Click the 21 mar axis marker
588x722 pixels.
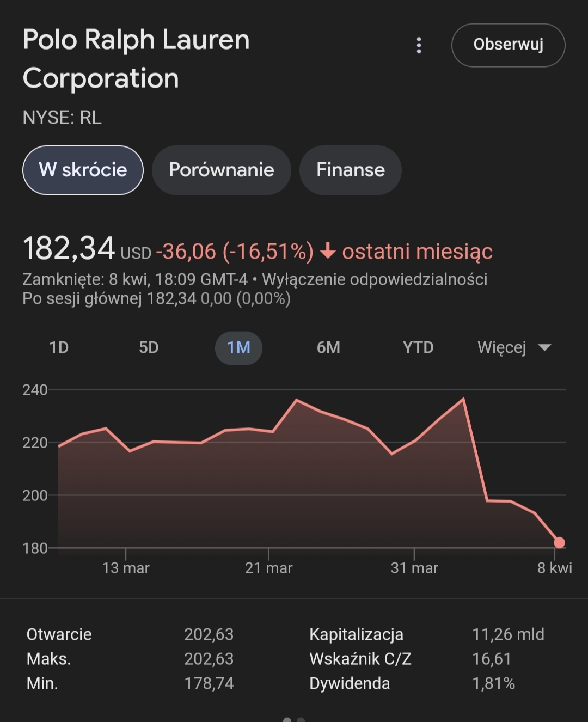tap(268, 568)
